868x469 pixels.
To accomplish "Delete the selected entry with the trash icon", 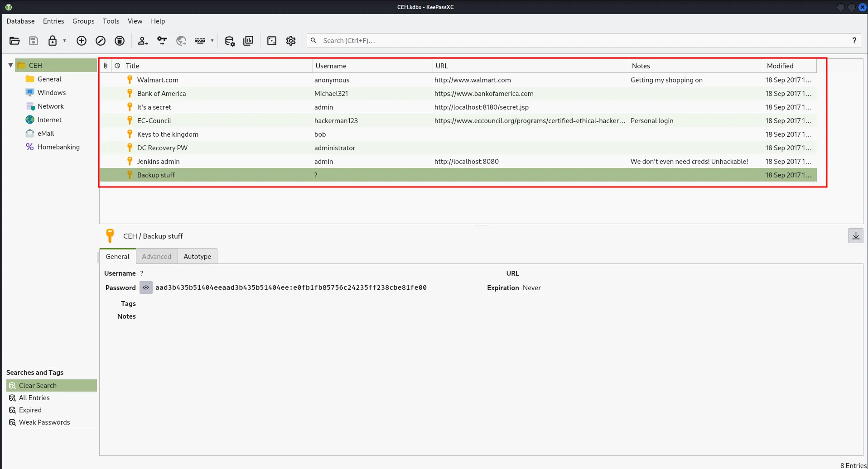I will [x=120, y=41].
